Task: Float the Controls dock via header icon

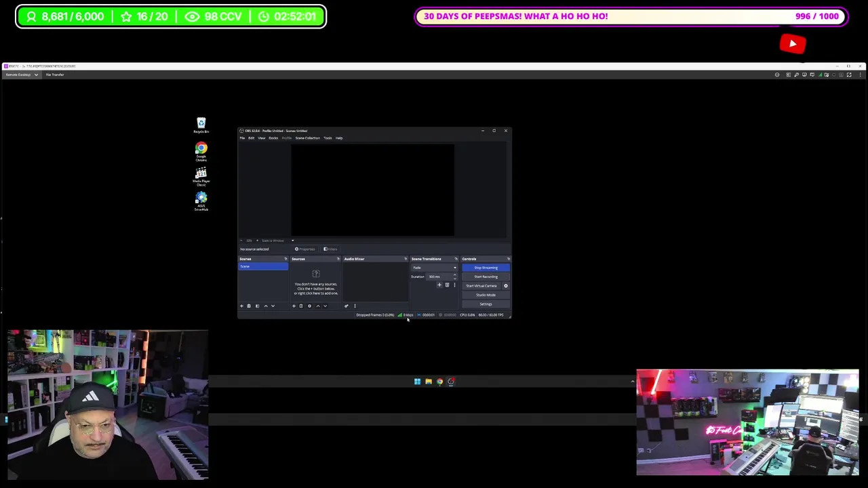Action: [508, 259]
